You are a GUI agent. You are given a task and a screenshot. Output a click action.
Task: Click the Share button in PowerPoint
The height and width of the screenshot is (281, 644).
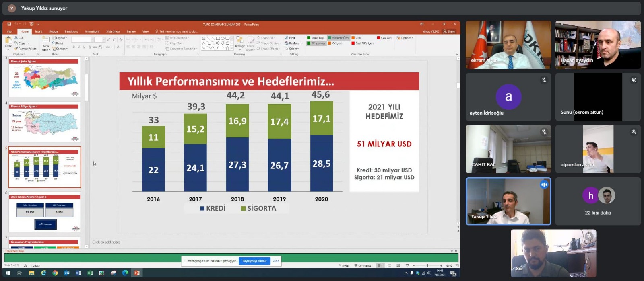pos(449,31)
